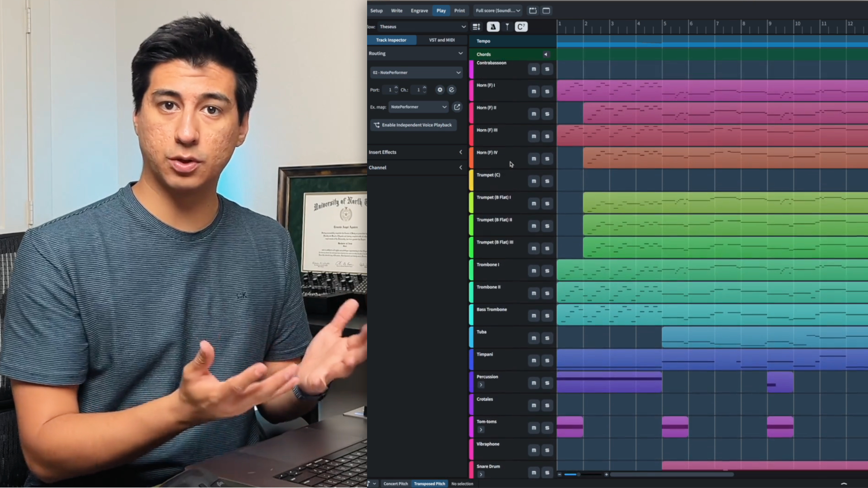Click Enable Independent Voice Playback button

coord(413,125)
